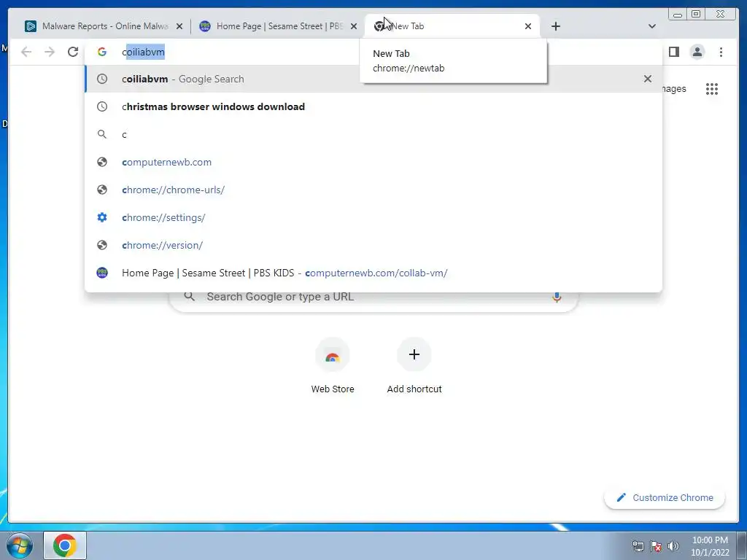Open Customize Chrome button
The height and width of the screenshot is (560, 747).
[665, 497]
